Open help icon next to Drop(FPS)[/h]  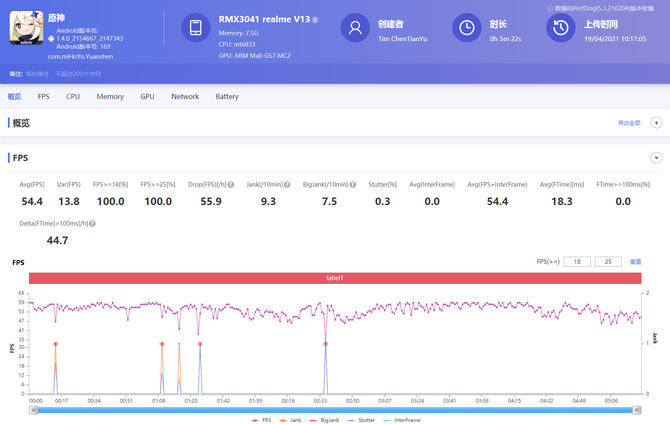pyautogui.click(x=231, y=185)
